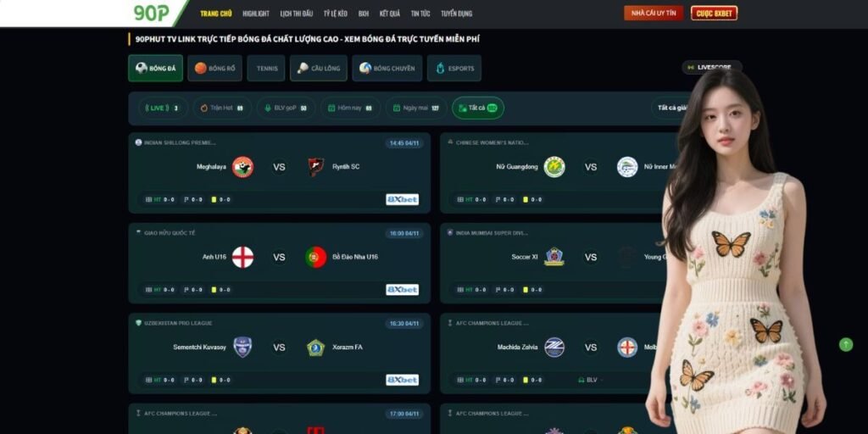Click the Portugal U16 flag icon
The height and width of the screenshot is (434, 868).
click(x=316, y=257)
